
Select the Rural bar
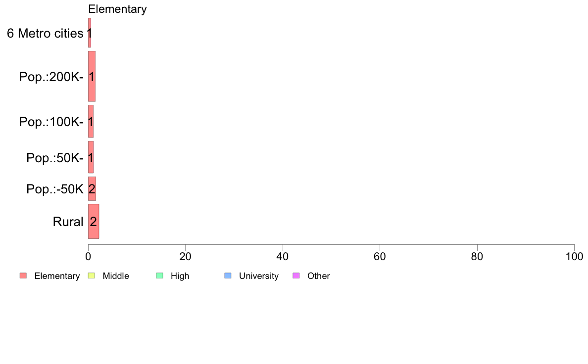click(94, 222)
